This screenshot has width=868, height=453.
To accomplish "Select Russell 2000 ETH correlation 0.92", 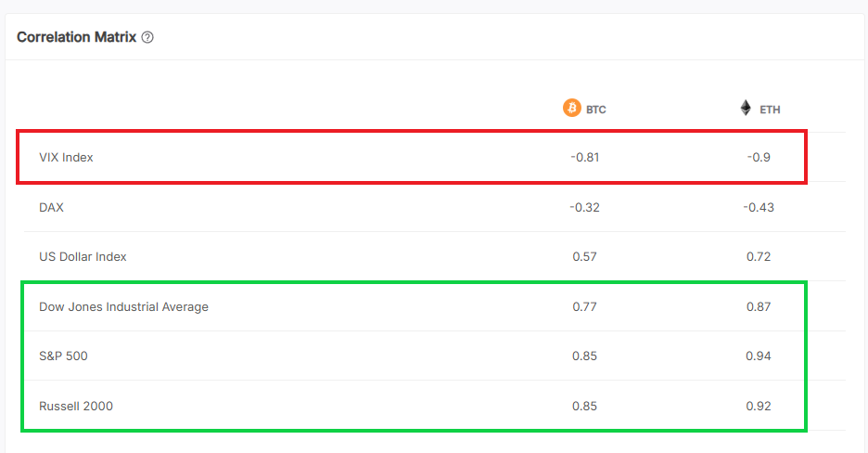I will (x=758, y=406).
